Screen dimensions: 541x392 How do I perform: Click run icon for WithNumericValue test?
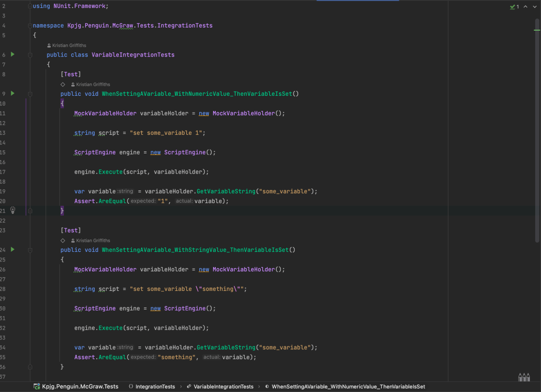[x=13, y=94]
